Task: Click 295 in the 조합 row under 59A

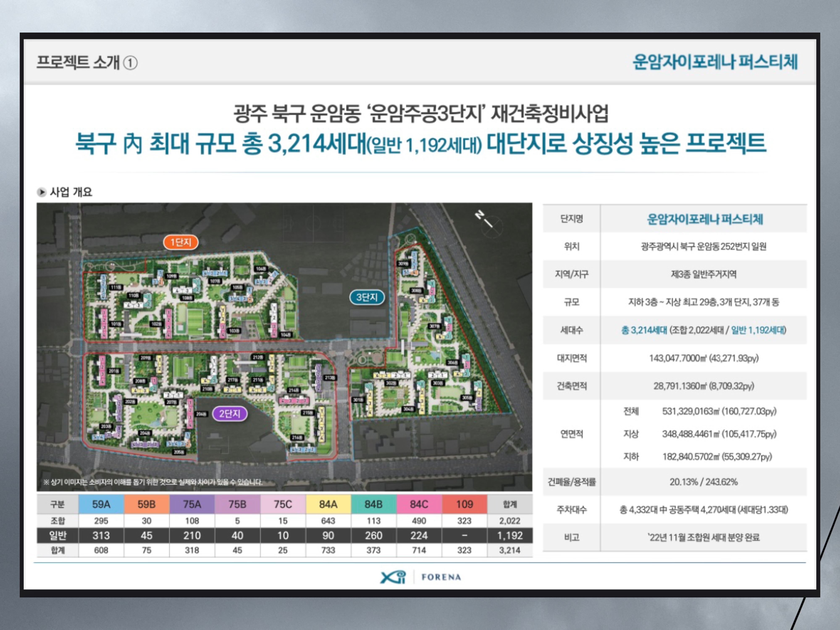Action: coord(101,521)
